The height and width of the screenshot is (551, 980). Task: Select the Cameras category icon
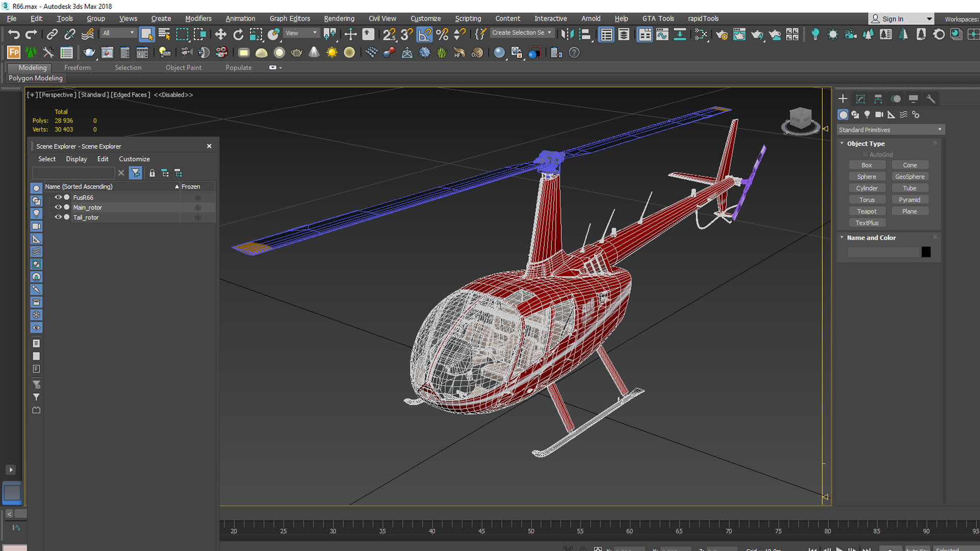pyautogui.click(x=879, y=115)
